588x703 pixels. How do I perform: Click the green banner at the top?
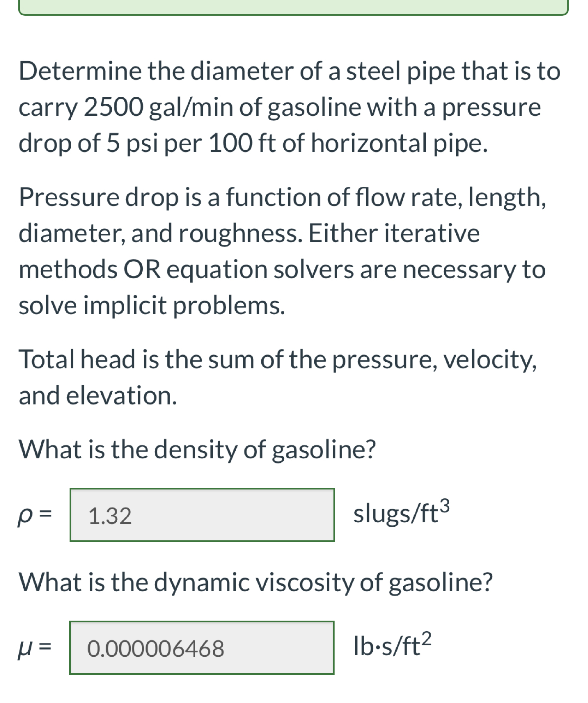294,7
